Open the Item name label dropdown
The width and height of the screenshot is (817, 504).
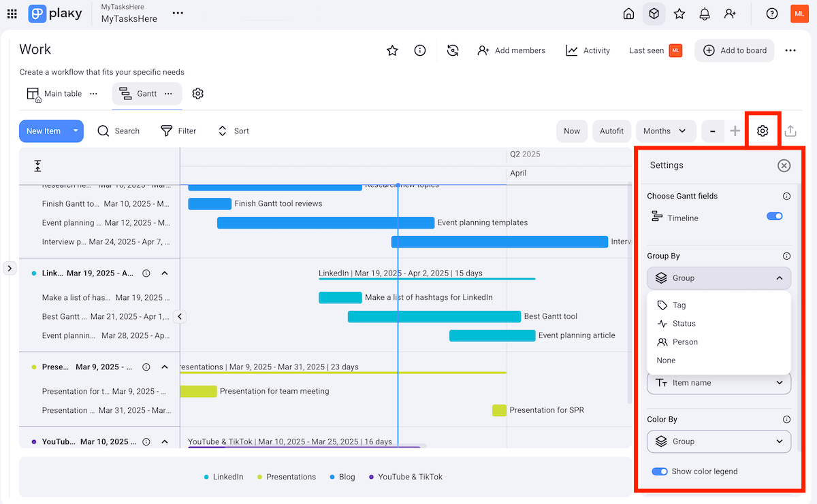click(x=718, y=383)
